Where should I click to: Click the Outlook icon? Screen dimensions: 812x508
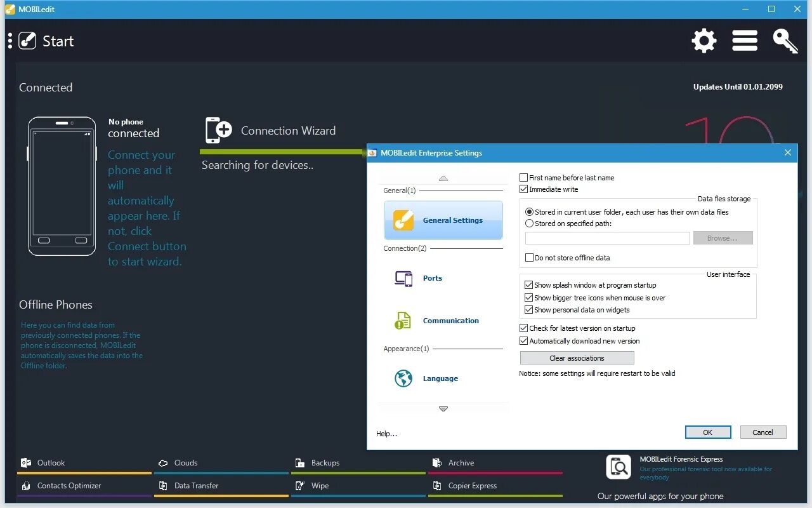[x=26, y=463]
